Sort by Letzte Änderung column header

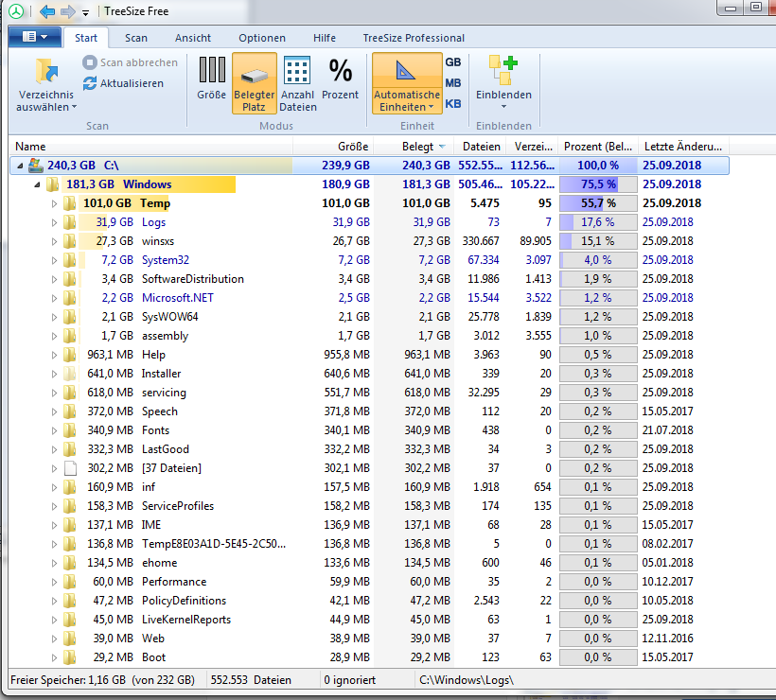(x=683, y=147)
